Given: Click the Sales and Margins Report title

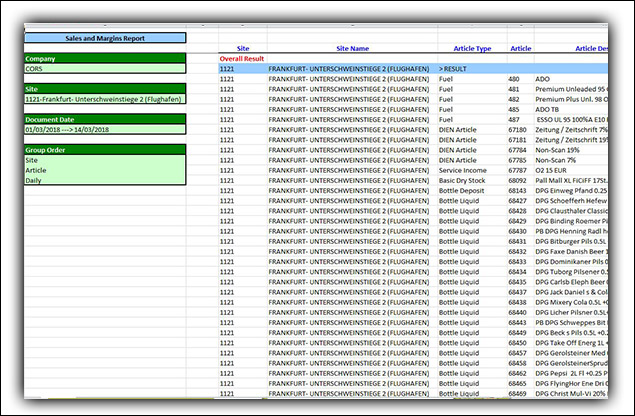Looking at the screenshot, I should tap(105, 38).
